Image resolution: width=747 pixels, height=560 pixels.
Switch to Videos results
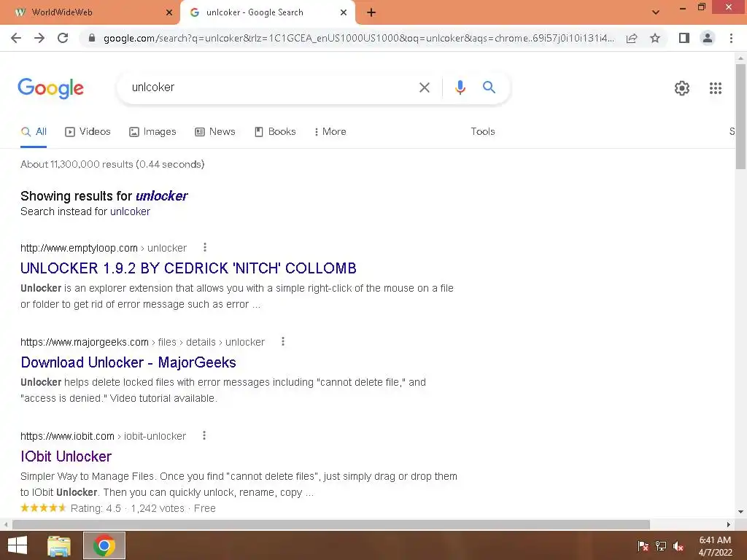coord(88,132)
